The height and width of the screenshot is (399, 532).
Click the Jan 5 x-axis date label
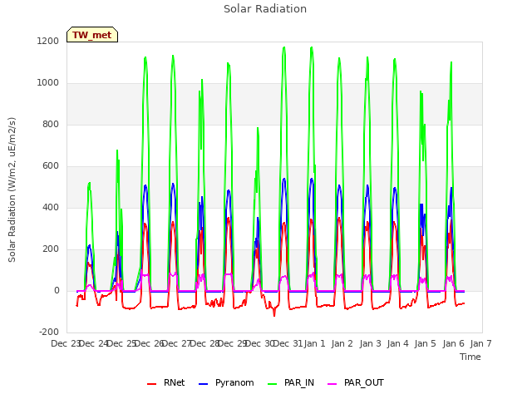[426, 343]
